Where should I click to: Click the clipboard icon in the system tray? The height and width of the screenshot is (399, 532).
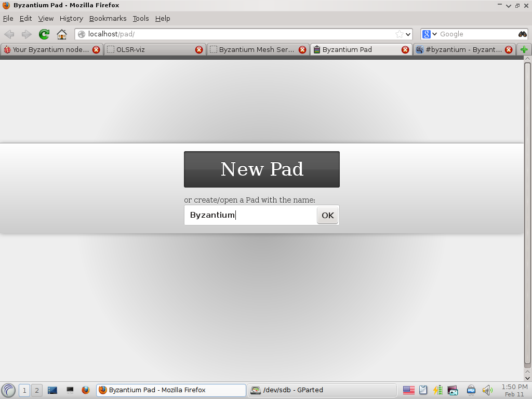pos(423,390)
